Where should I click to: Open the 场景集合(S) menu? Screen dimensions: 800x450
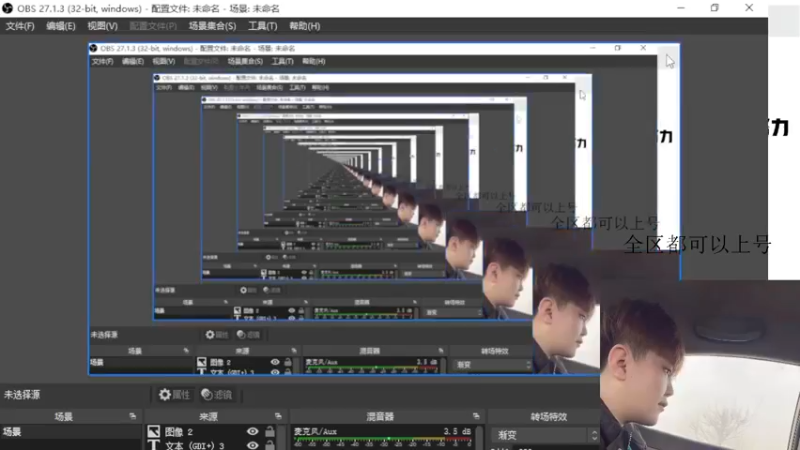point(212,26)
